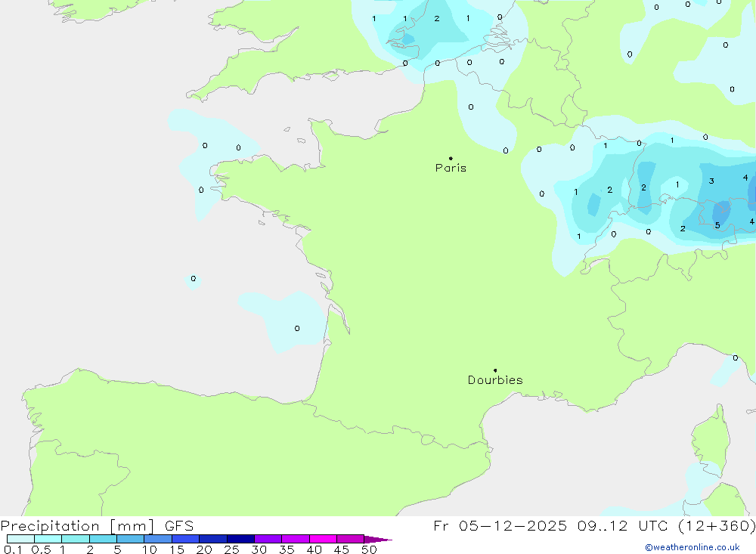756x554 pixels.
Task: Pick the dark navy legend swatch for 25–30
Action: pyautogui.click(x=240, y=539)
